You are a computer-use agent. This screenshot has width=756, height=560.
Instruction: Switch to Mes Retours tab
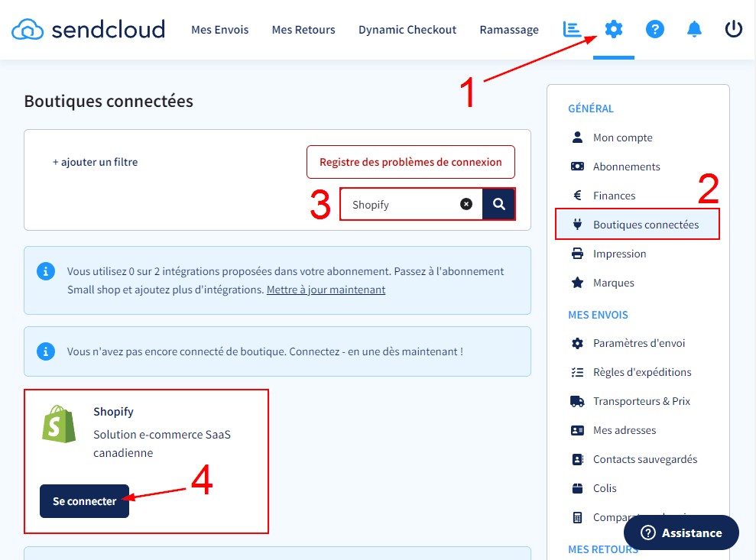(x=303, y=30)
